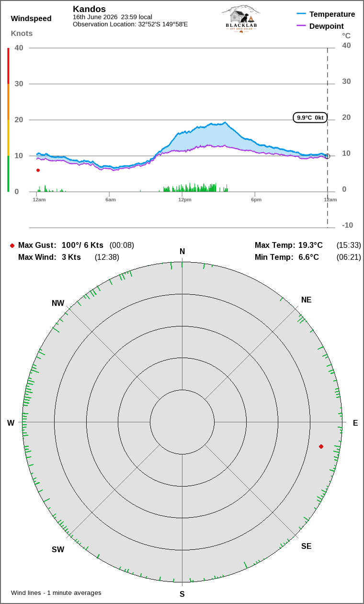Viewport: 364px width, 604px height.
Task: Click the blue Temperature legend line
Action: (x=301, y=14)
